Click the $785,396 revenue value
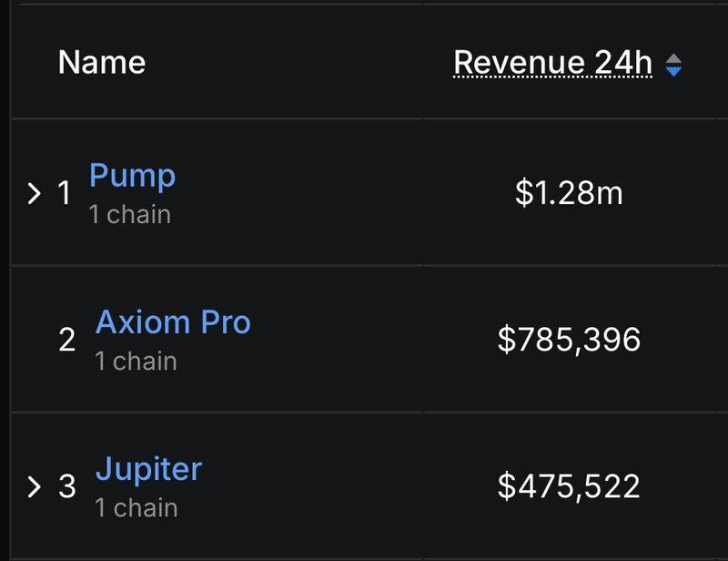The width and height of the screenshot is (728, 561). click(569, 340)
